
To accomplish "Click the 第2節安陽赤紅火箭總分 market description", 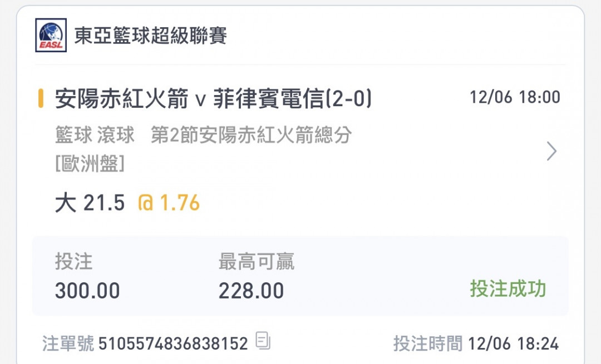I will [x=252, y=134].
